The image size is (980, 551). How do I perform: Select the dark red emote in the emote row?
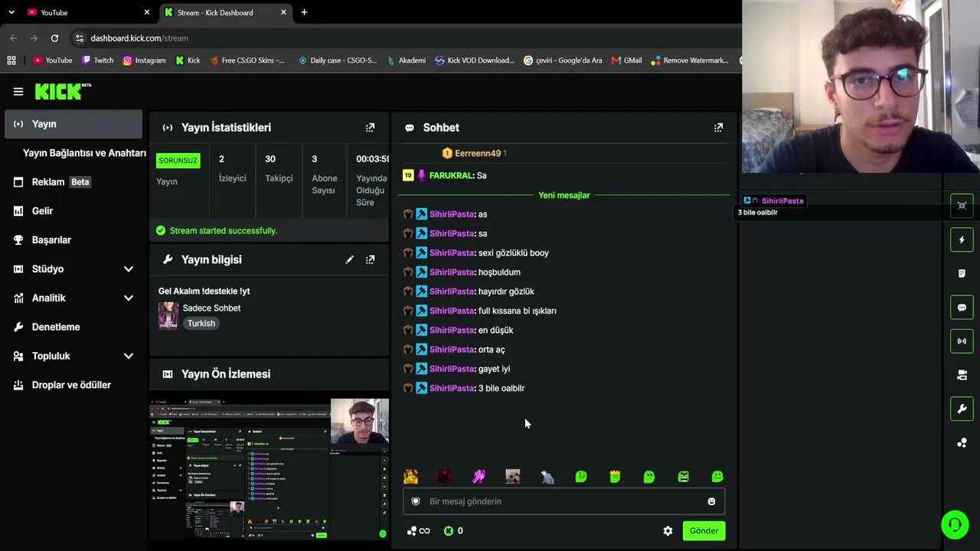pyautogui.click(x=445, y=477)
